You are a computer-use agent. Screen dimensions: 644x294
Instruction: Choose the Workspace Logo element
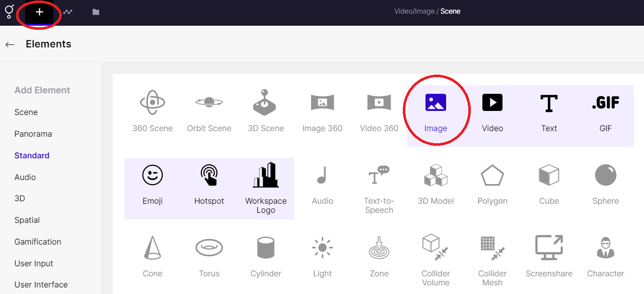click(x=266, y=175)
